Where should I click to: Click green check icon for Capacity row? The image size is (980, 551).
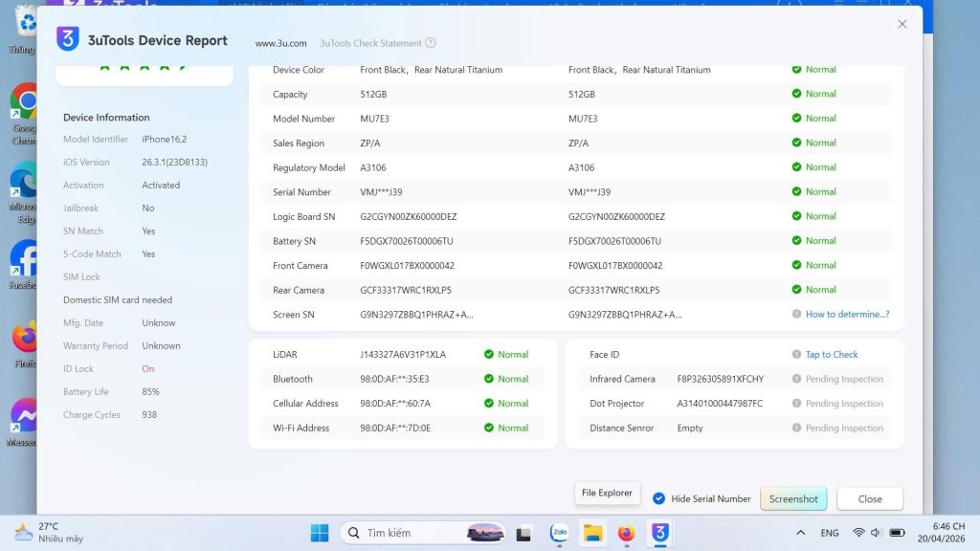tap(796, 94)
